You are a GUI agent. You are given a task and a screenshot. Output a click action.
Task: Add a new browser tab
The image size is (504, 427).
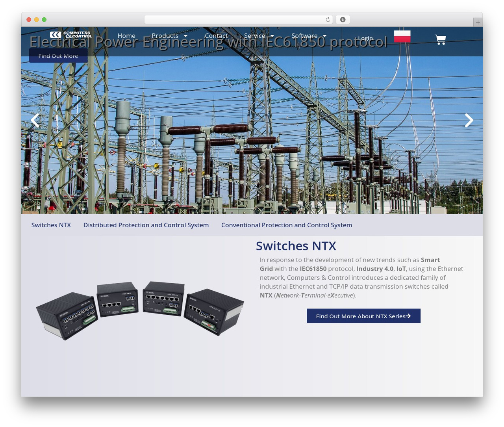point(478,22)
